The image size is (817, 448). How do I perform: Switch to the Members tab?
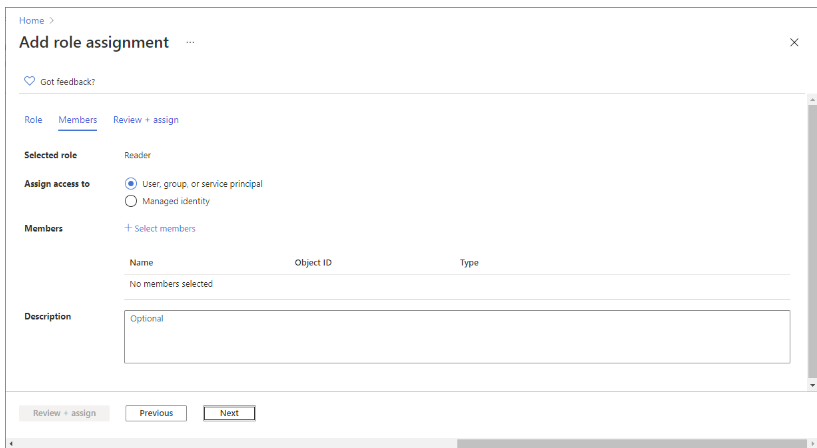point(78,120)
